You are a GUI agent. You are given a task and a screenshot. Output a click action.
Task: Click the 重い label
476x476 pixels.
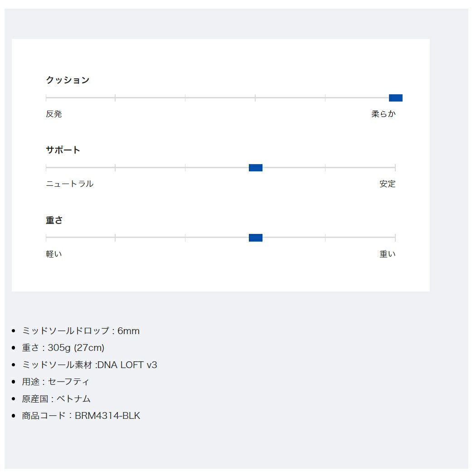tap(387, 254)
